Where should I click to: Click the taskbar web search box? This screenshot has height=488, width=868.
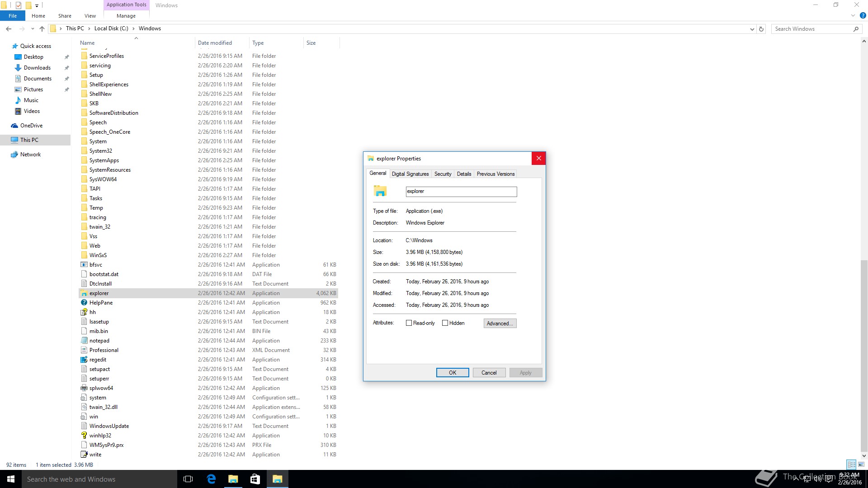[99, 479]
